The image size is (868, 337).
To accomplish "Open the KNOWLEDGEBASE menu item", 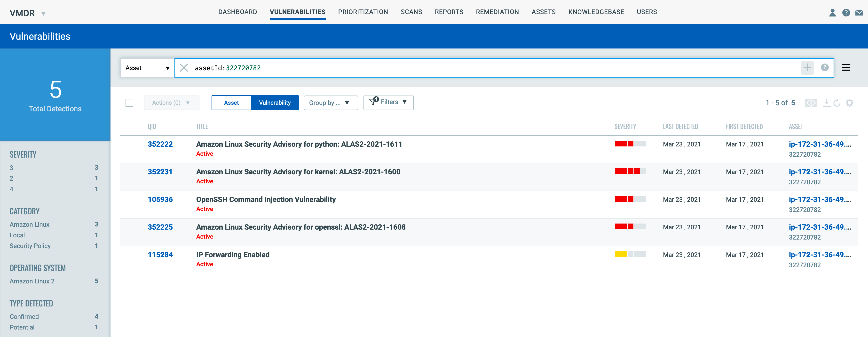I will (596, 12).
